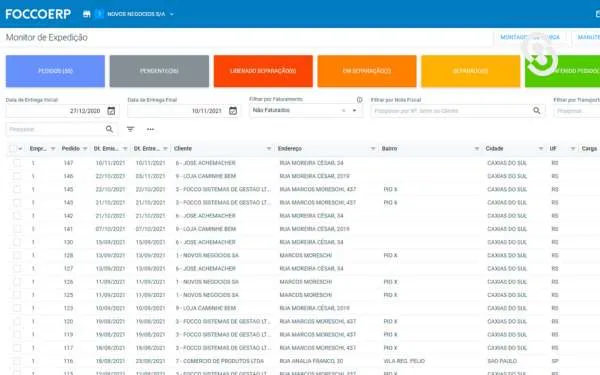Image resolution: width=600 pixels, height=375 pixels.
Task: Click info icon beside Filtrar por Faturamento
Action: 359,99
